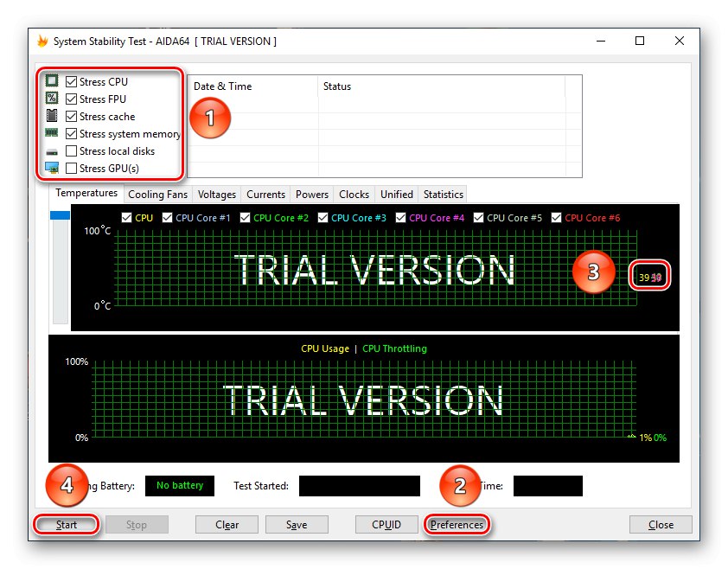Open the CPUID panel
728x569 pixels.
tap(386, 525)
